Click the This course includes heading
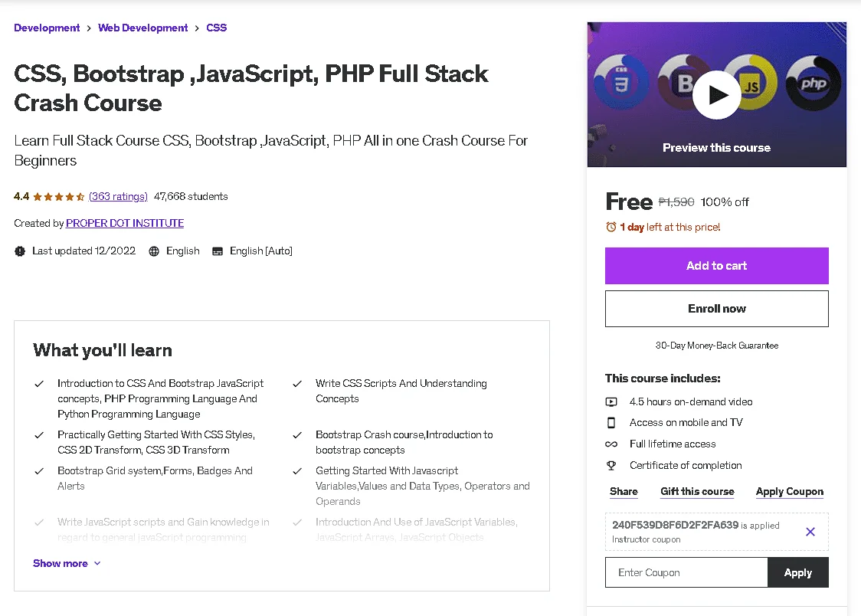 pos(663,378)
